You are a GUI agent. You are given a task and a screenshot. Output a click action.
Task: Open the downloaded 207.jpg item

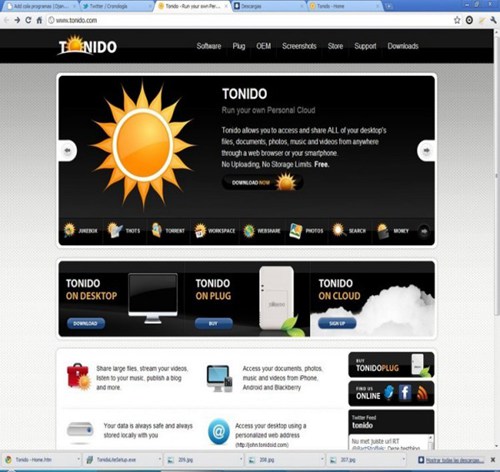pyautogui.click(x=366, y=460)
